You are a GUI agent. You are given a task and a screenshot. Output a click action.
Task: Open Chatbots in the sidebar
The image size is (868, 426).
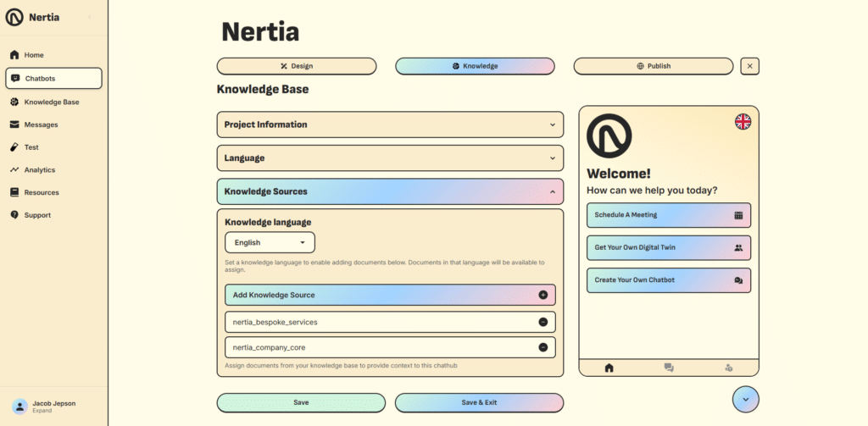click(x=53, y=79)
